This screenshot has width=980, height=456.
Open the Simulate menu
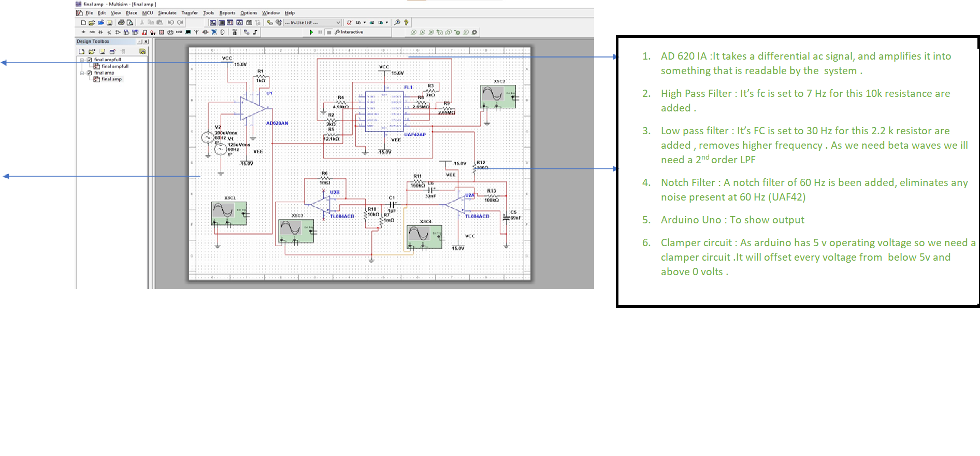tap(167, 13)
